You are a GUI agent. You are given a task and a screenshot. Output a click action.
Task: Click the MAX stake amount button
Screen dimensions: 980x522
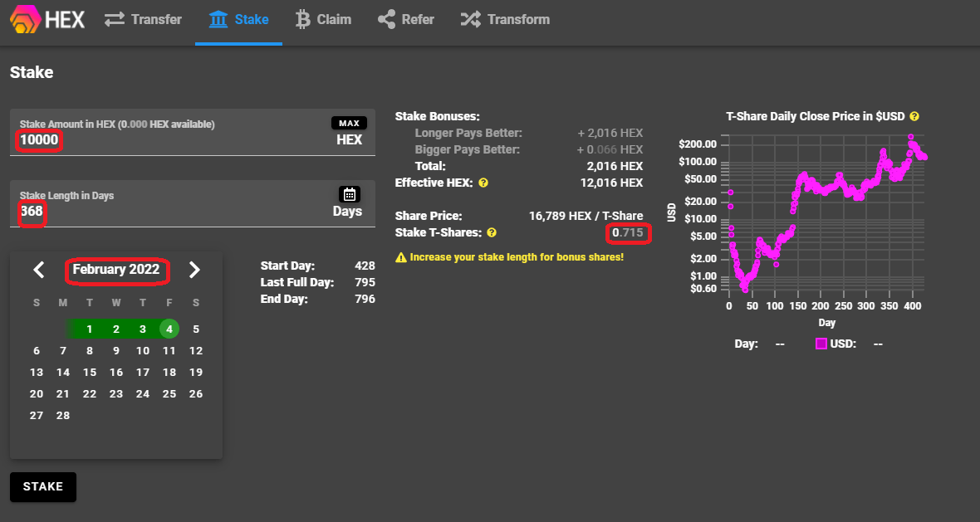click(x=350, y=123)
